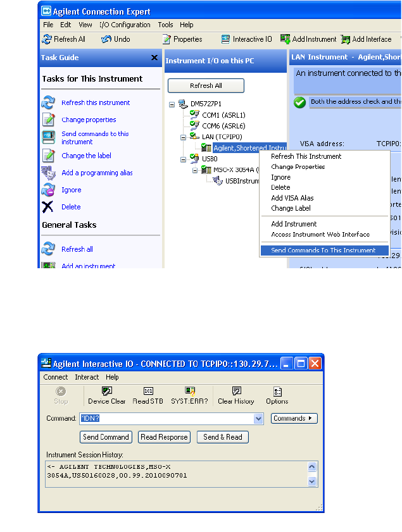402x532 pixels.
Task: Click session history scroll up arrow
Action: tap(312, 467)
